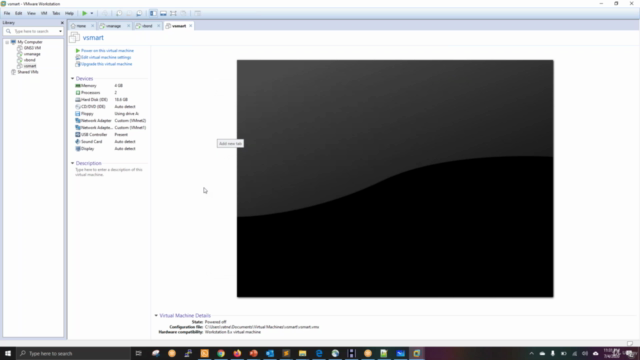
Task: Open the Snapshot Manager toolbar icon
Action: 139,13
